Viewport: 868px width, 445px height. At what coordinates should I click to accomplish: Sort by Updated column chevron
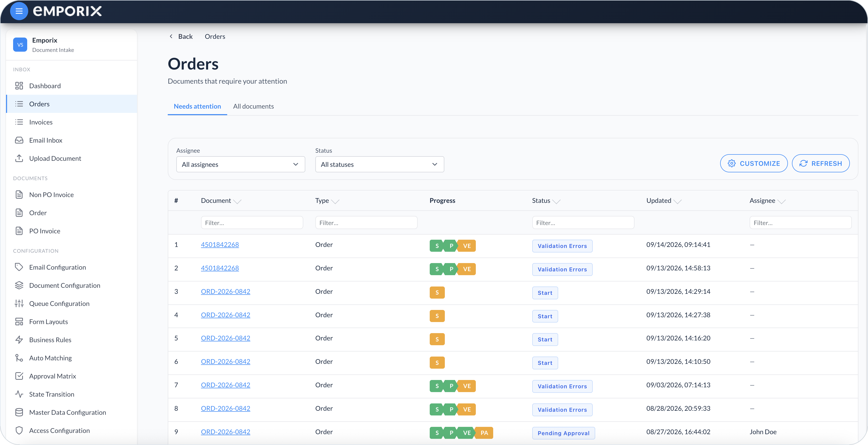point(677,201)
